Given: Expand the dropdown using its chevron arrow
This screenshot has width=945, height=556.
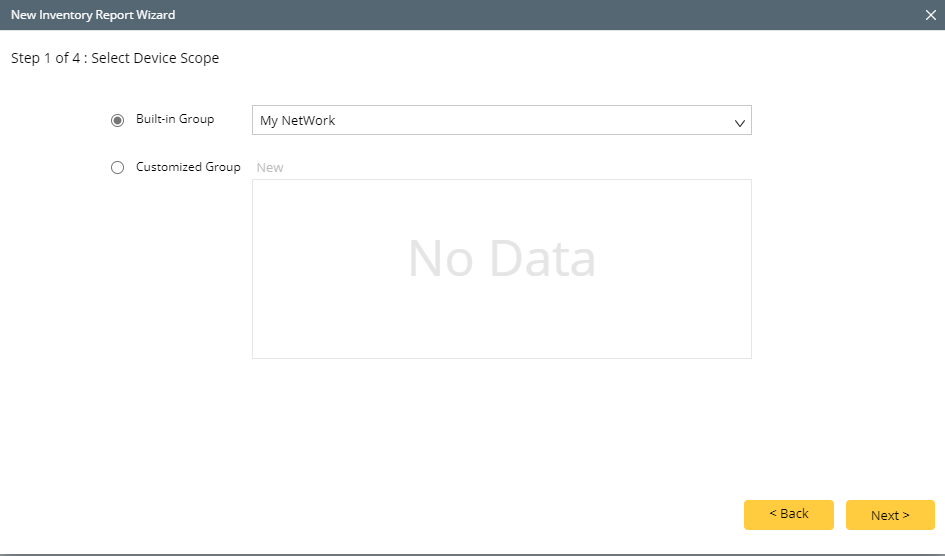Looking at the screenshot, I should click(740, 123).
